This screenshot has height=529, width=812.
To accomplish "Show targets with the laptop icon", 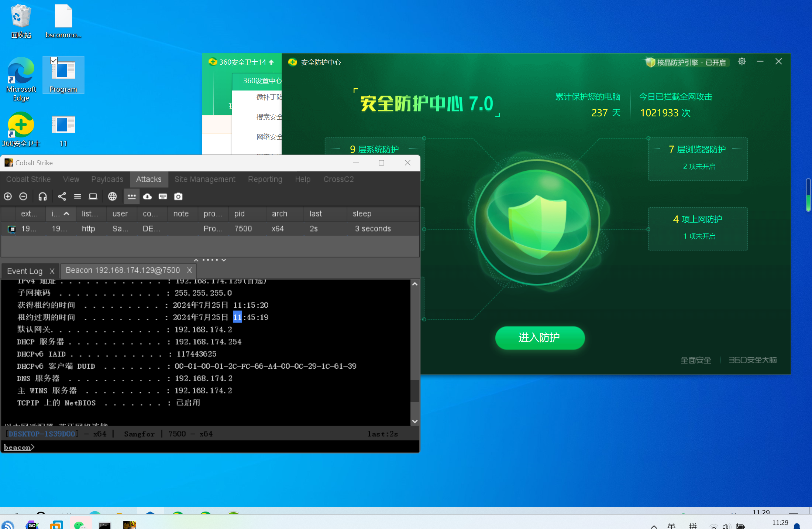I will [x=93, y=197].
